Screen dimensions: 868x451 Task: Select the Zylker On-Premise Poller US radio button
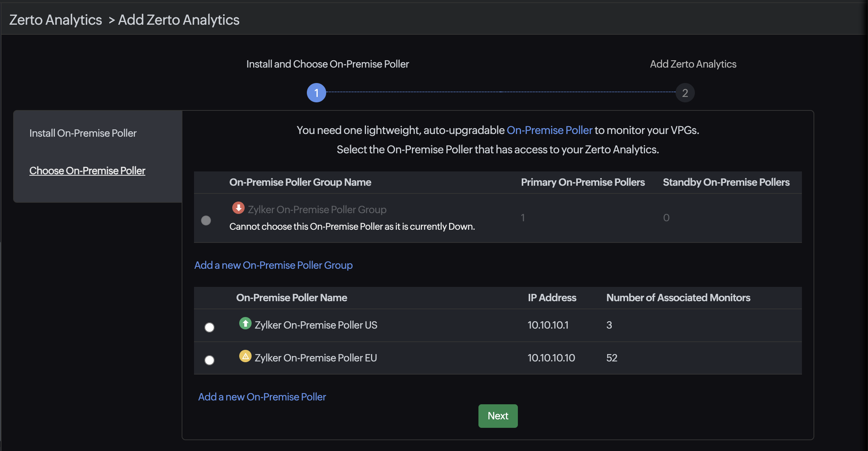pos(209,327)
